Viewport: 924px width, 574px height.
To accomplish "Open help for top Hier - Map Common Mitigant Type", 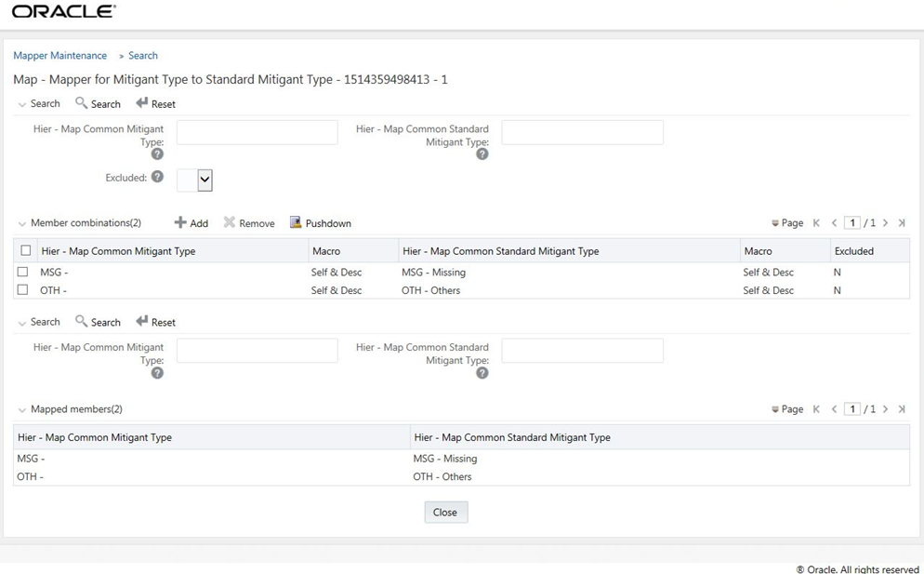I will click(x=157, y=154).
